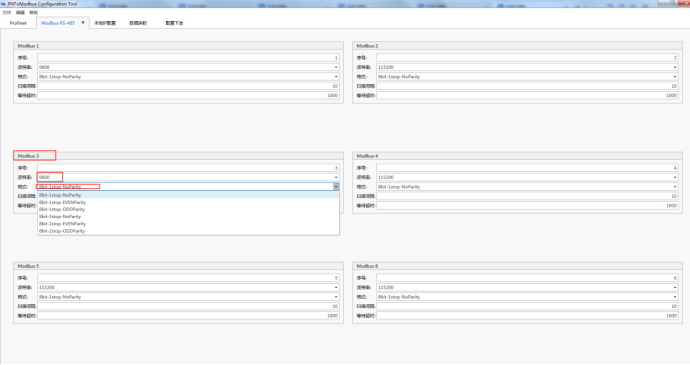This screenshot has height=365, width=690.
Task: Expand the Modbus 5 format dropdown
Action: tap(336, 297)
